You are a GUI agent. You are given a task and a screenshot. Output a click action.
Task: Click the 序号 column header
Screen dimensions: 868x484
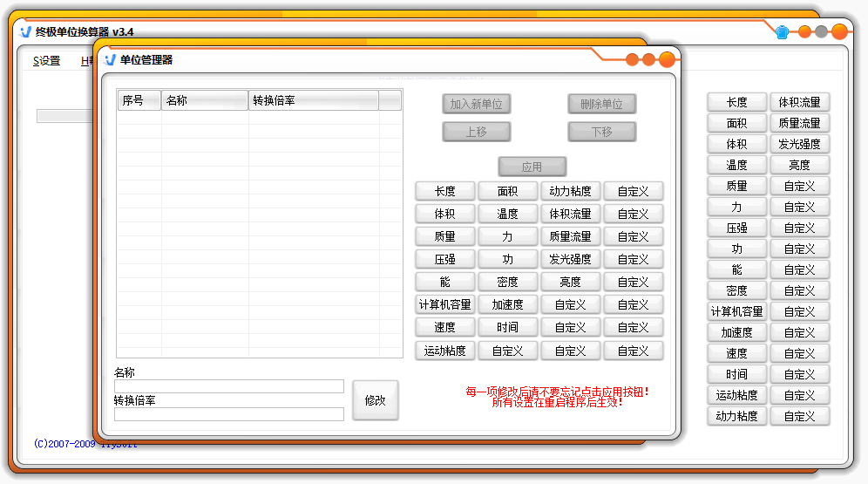click(x=139, y=100)
